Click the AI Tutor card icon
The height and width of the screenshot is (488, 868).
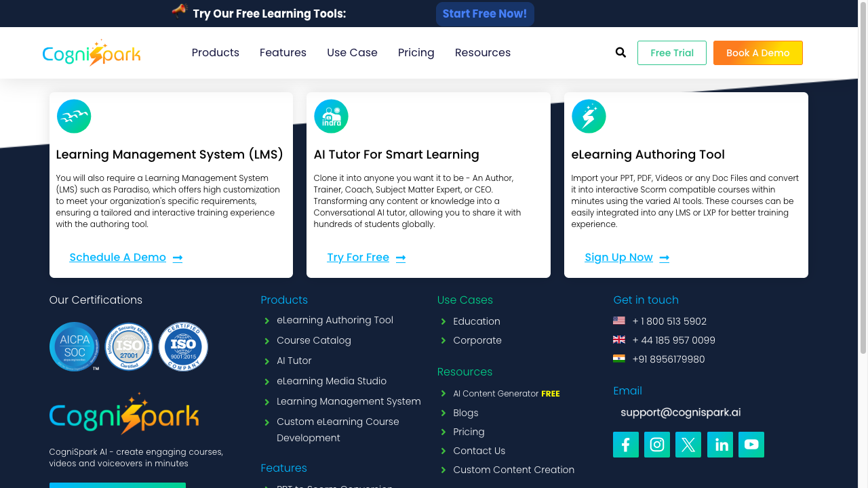331,116
